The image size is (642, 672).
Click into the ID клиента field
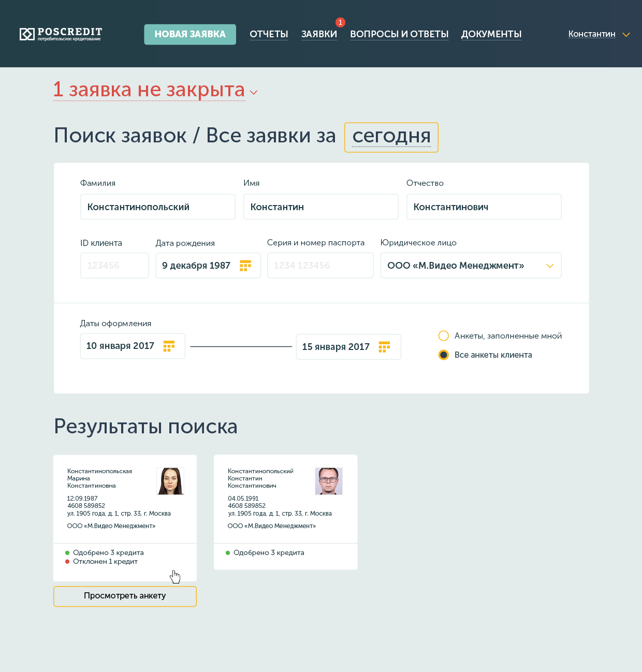(114, 266)
